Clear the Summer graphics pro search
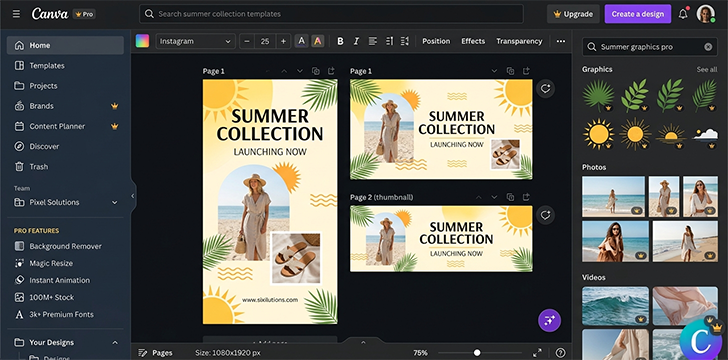 [708, 47]
